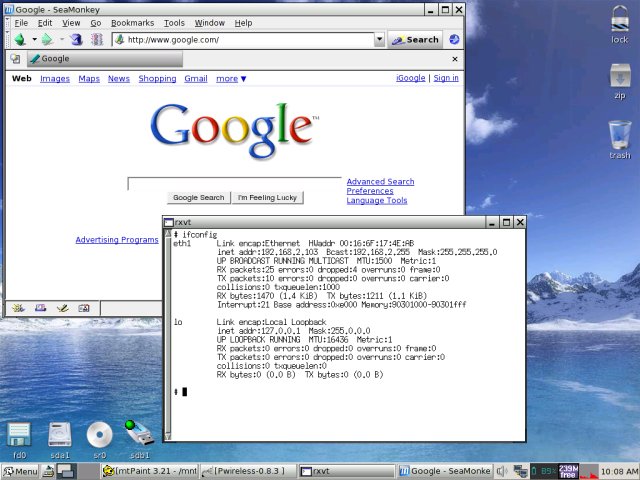Screen dimensions: 640x480
Task: Open the Help menu
Action: [243, 23]
